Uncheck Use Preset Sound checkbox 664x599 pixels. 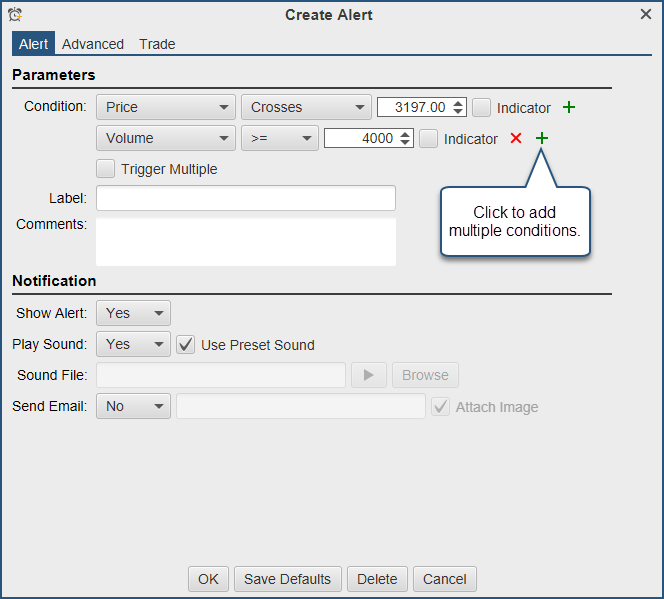tap(185, 345)
